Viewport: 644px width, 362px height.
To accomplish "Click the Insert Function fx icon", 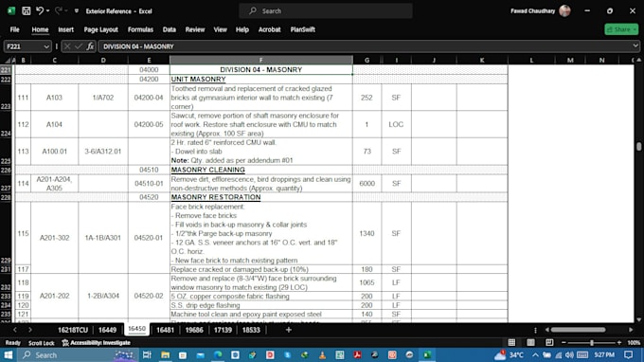I will tap(90, 46).
